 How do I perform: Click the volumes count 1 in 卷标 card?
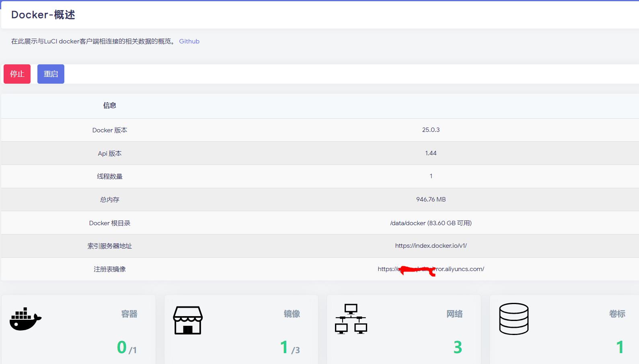coord(620,347)
